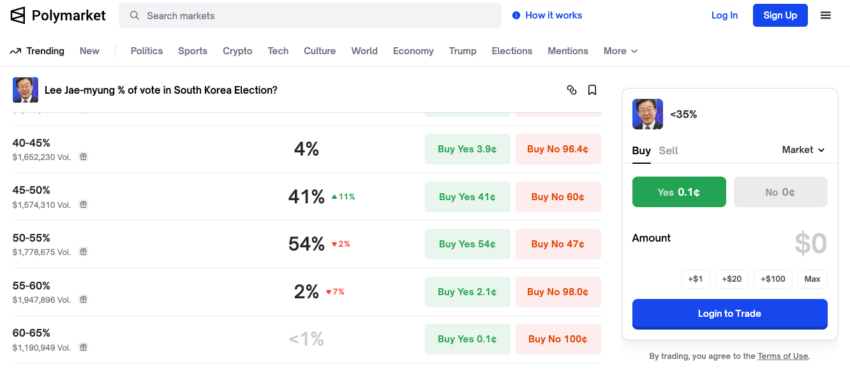
Task: Open the Terms of Use link
Action: [783, 356]
